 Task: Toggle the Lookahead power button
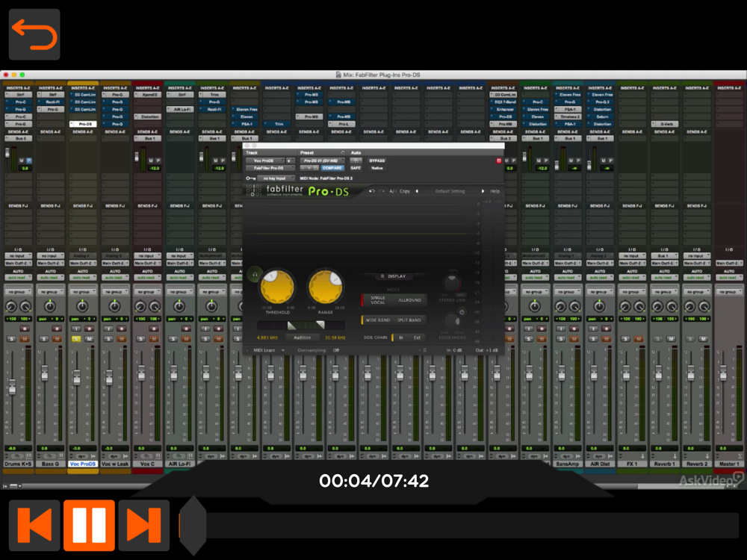[x=461, y=312]
